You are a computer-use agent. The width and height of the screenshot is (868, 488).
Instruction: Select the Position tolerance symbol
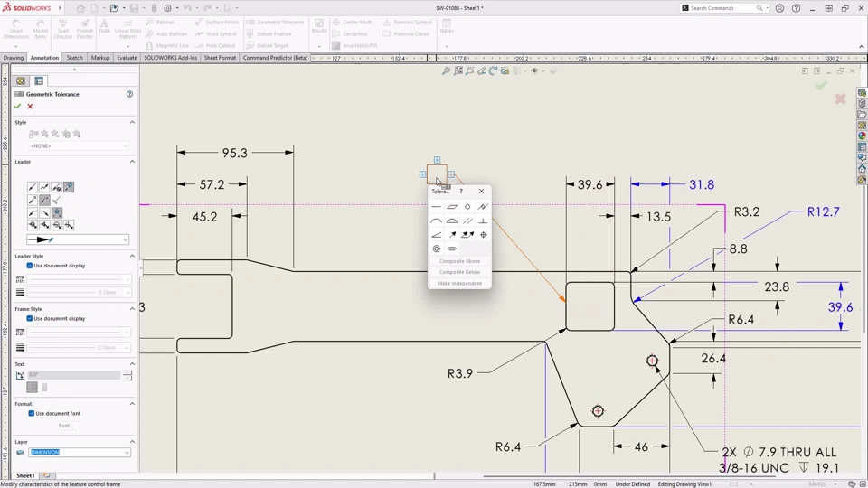pos(483,235)
